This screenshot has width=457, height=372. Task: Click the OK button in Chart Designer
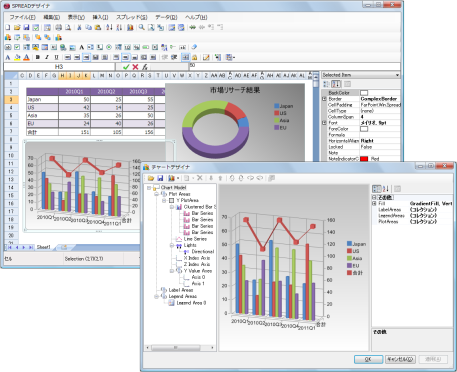368,359
